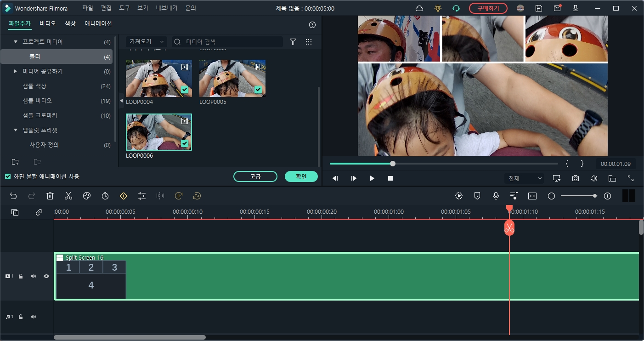Click the zoom-to-fit timeline icon
Image resolution: width=644 pixels, height=341 pixels.
[x=532, y=196]
